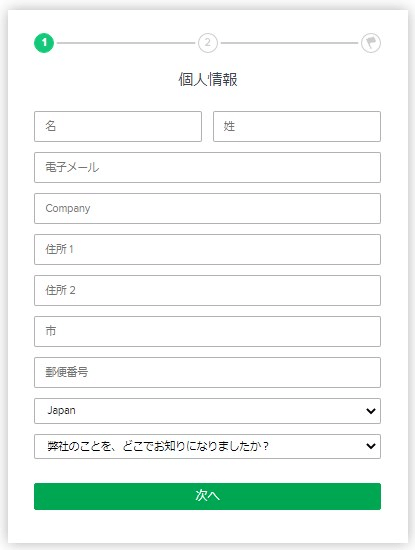
Task: Click the chevron arrow on Japan selector
Action: pyautogui.click(x=371, y=411)
